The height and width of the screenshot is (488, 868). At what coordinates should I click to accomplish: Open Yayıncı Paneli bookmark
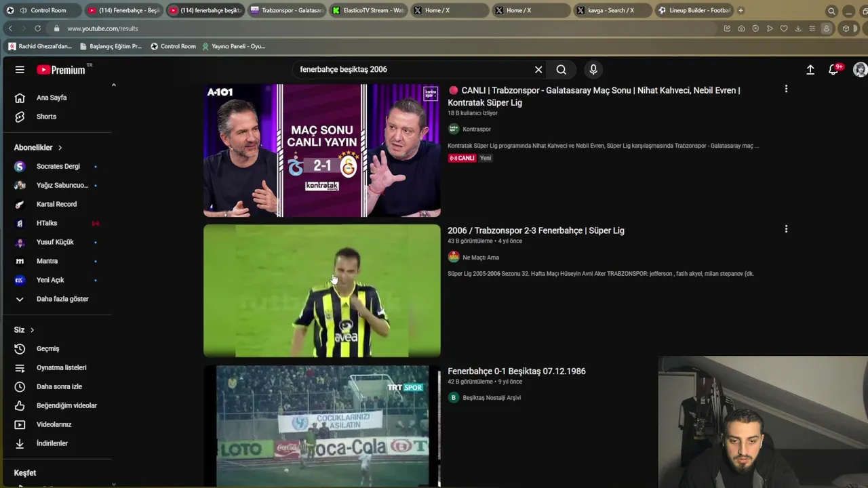233,46
